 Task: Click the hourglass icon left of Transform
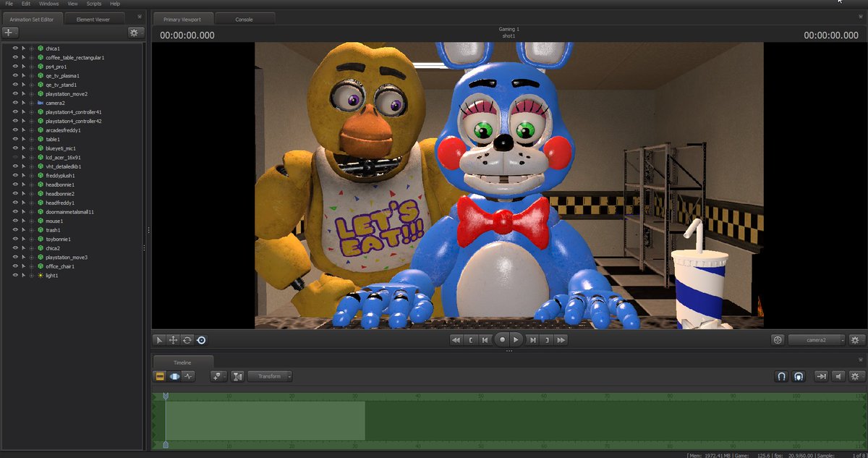click(x=238, y=376)
